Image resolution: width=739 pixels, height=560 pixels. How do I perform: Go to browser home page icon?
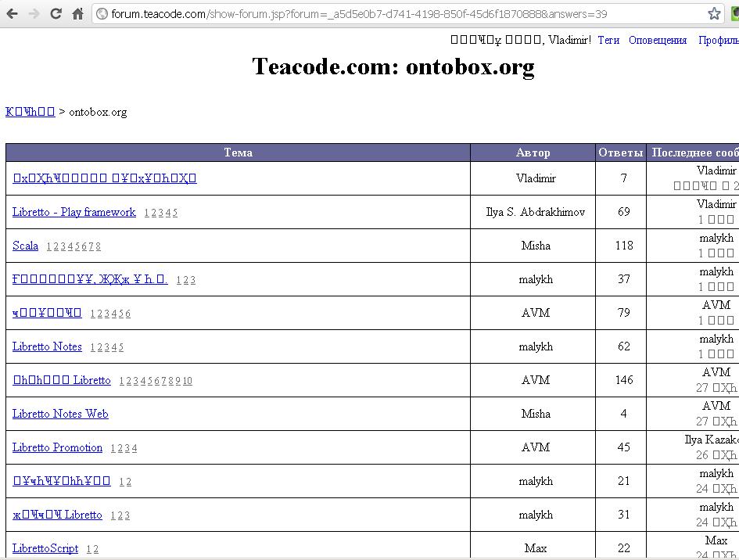click(x=77, y=14)
